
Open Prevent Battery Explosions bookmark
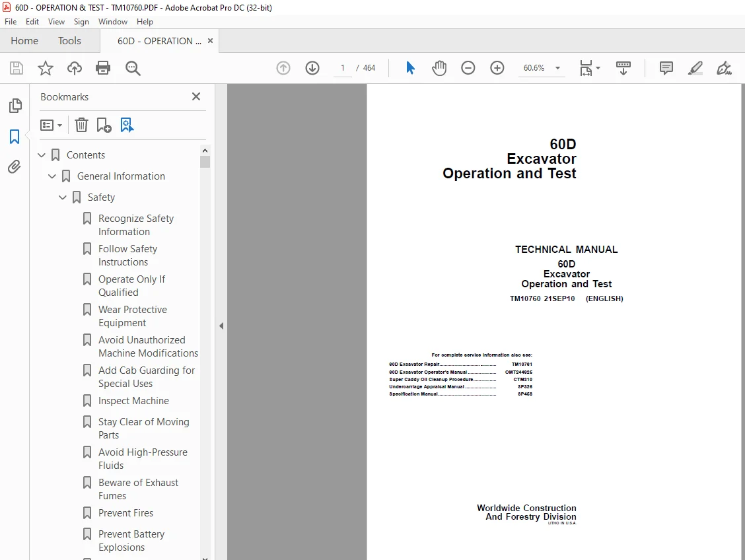131,541
